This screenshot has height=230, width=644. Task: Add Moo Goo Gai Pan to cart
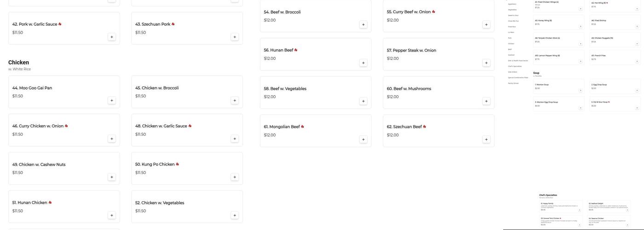111,101
